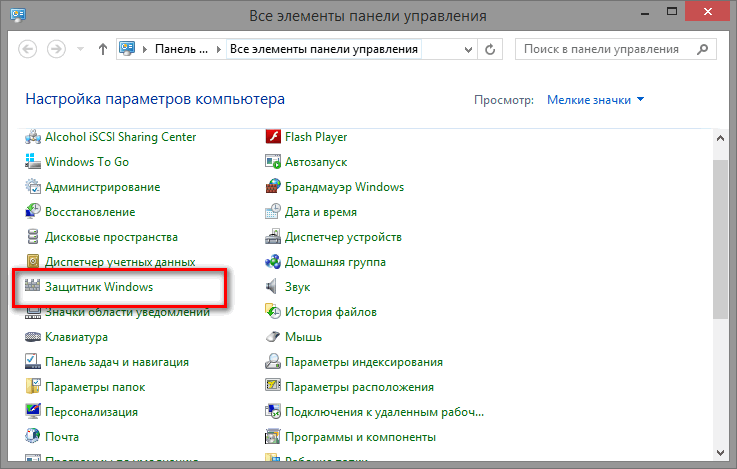Click Все элементы панели управления breadcrumb
Viewport: 737px width, 469px height.
pyautogui.click(x=324, y=49)
